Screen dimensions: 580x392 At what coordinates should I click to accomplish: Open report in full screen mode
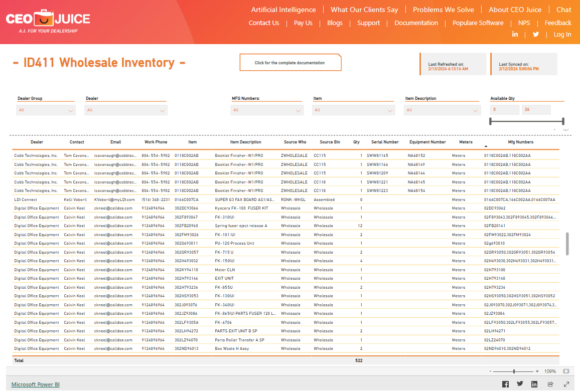click(566, 384)
